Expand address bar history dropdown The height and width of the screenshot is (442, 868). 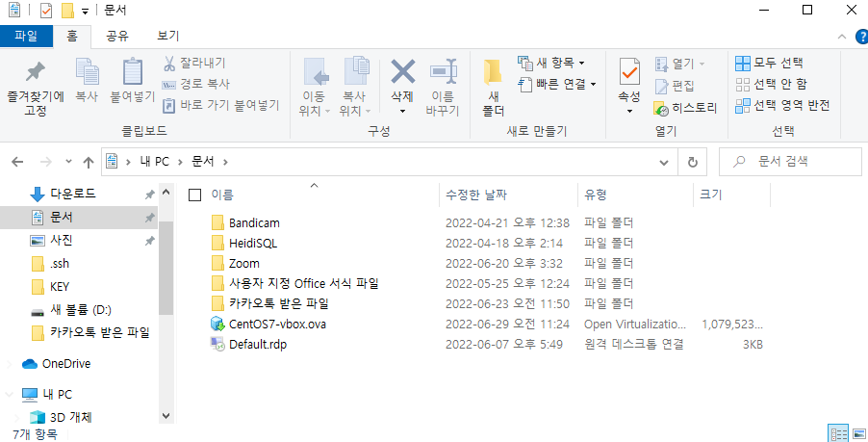(664, 163)
